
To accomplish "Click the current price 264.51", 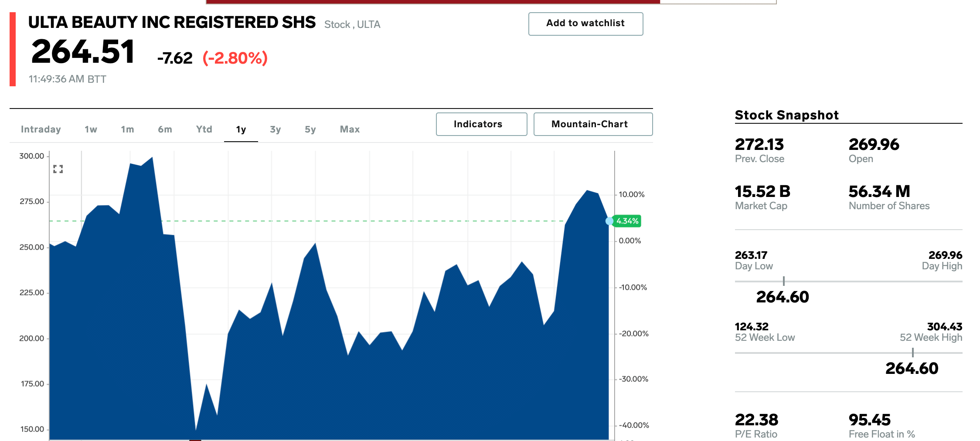I will point(83,52).
